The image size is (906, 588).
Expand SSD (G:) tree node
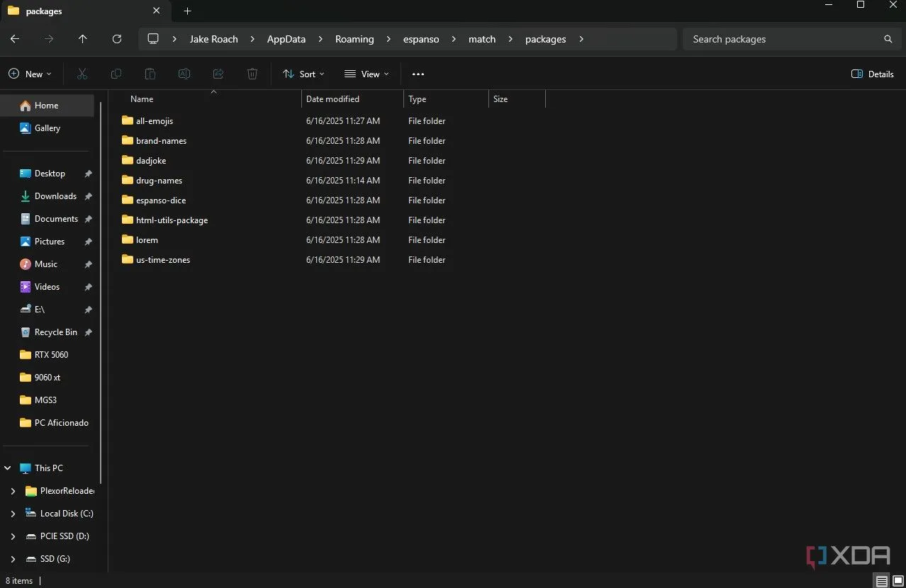(13, 559)
